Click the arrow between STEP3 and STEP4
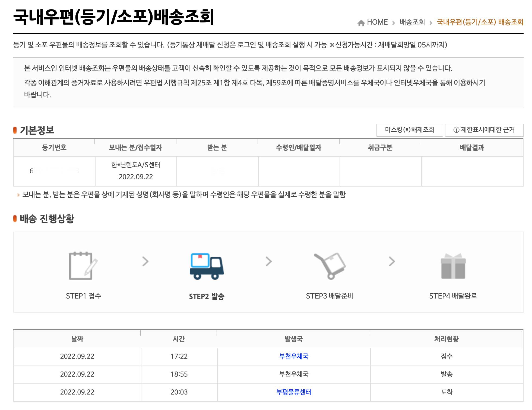The width and height of the screenshot is (532, 410). (392, 261)
